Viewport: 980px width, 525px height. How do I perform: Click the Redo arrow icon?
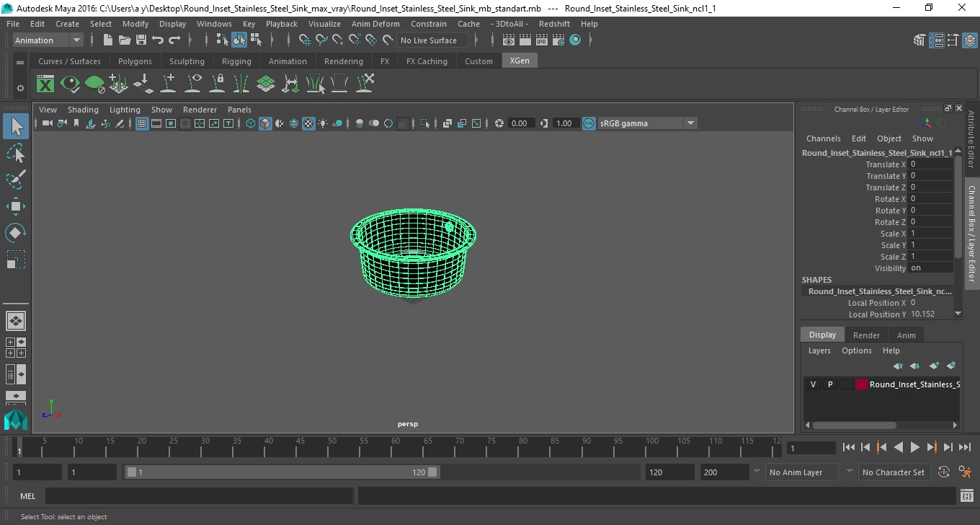point(174,40)
